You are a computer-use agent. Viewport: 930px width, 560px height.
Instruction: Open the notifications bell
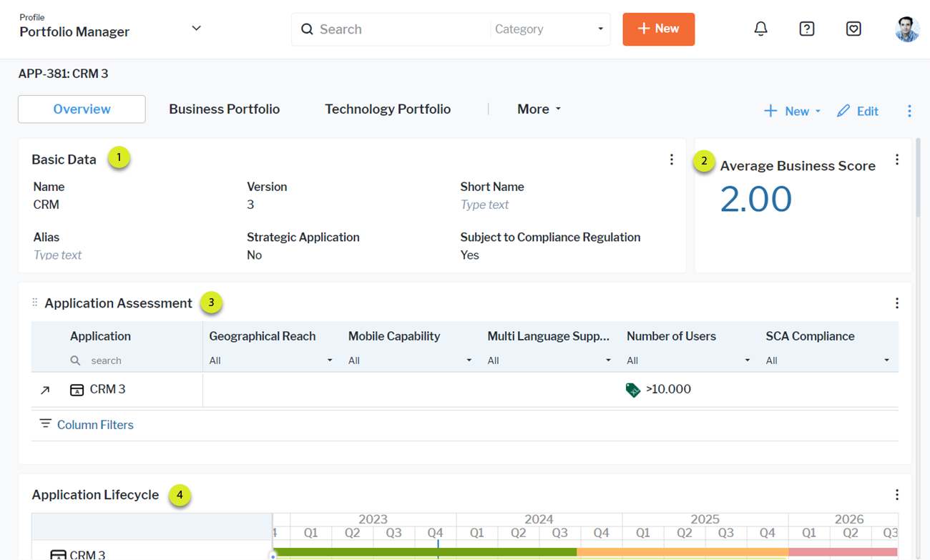[760, 29]
